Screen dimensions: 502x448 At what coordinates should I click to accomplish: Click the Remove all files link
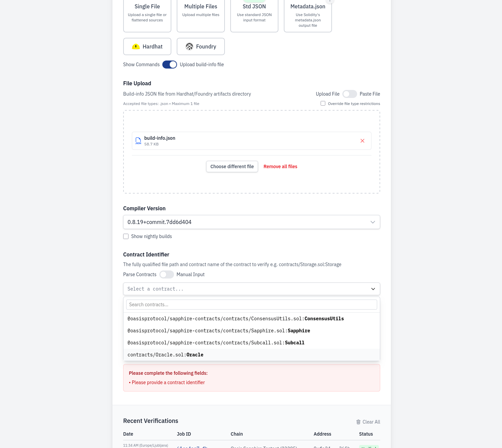[x=280, y=166]
